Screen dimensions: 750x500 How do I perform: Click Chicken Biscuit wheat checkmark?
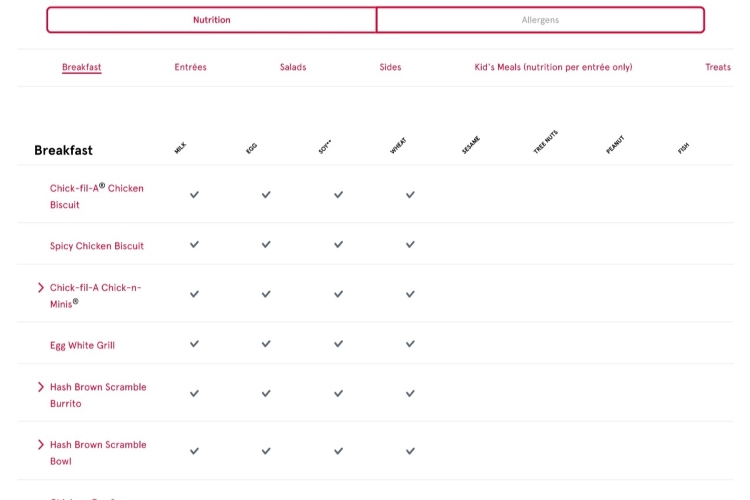tap(410, 195)
